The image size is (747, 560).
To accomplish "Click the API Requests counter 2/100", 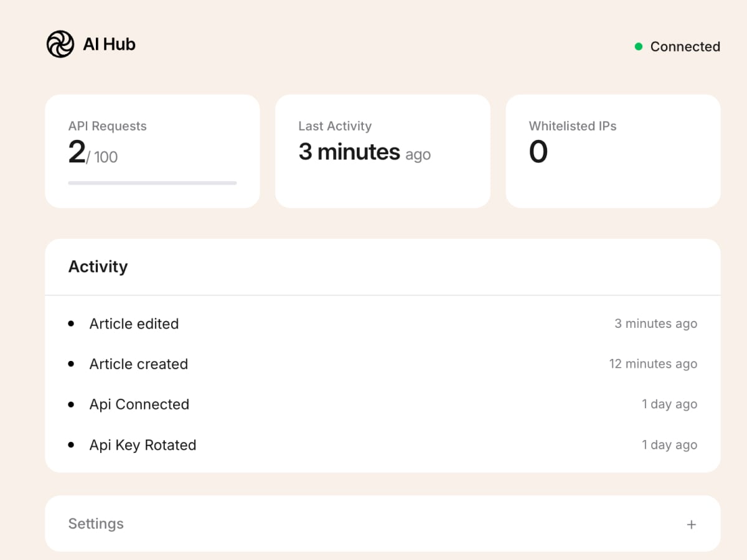I will (92, 154).
